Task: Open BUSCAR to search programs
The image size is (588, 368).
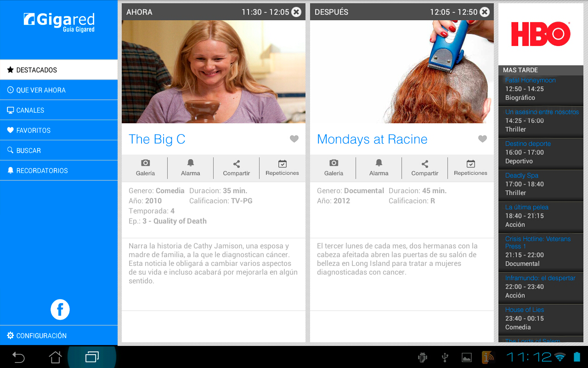Action: [59, 150]
